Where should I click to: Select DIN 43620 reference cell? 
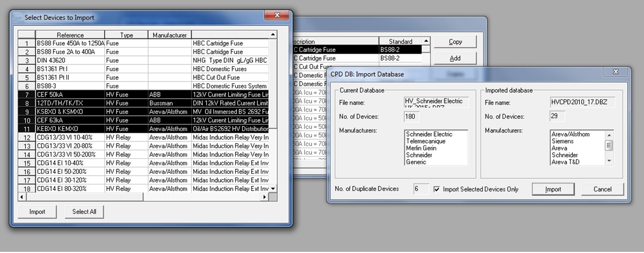tap(70, 60)
